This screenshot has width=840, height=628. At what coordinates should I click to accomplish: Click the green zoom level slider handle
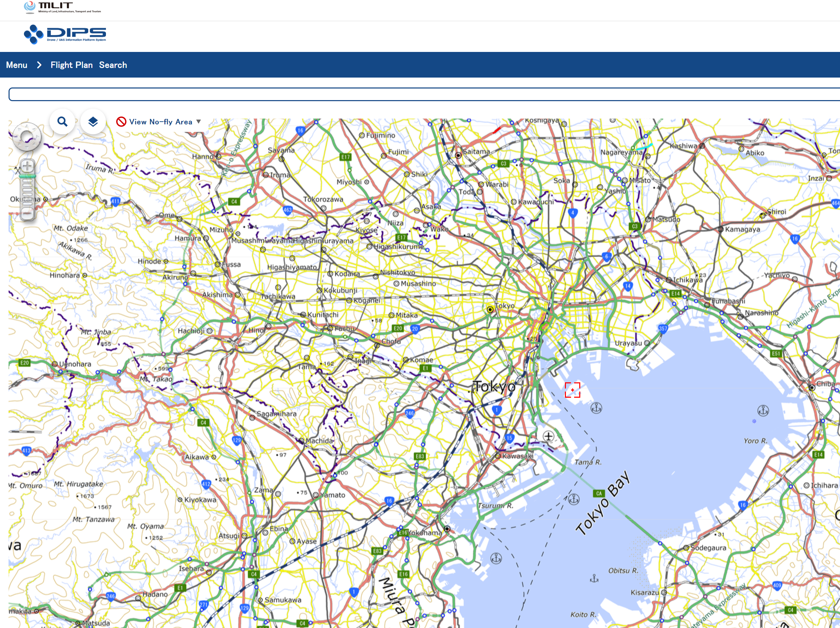[27, 176]
